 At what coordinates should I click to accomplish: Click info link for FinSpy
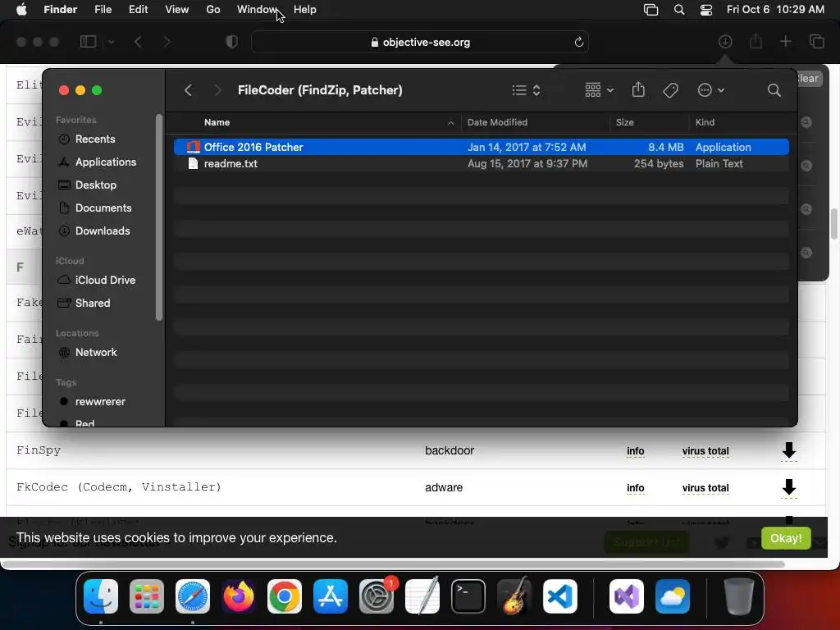(636, 451)
